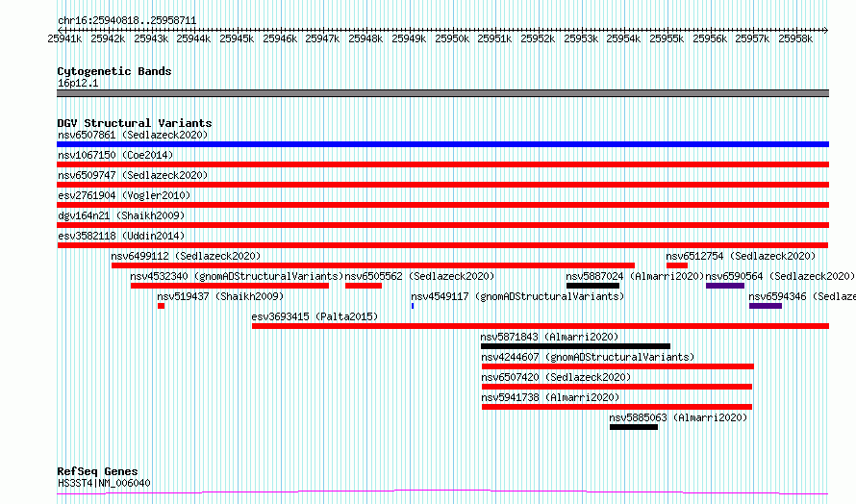Select the red nsv1067150 variant bar

(x=442, y=164)
